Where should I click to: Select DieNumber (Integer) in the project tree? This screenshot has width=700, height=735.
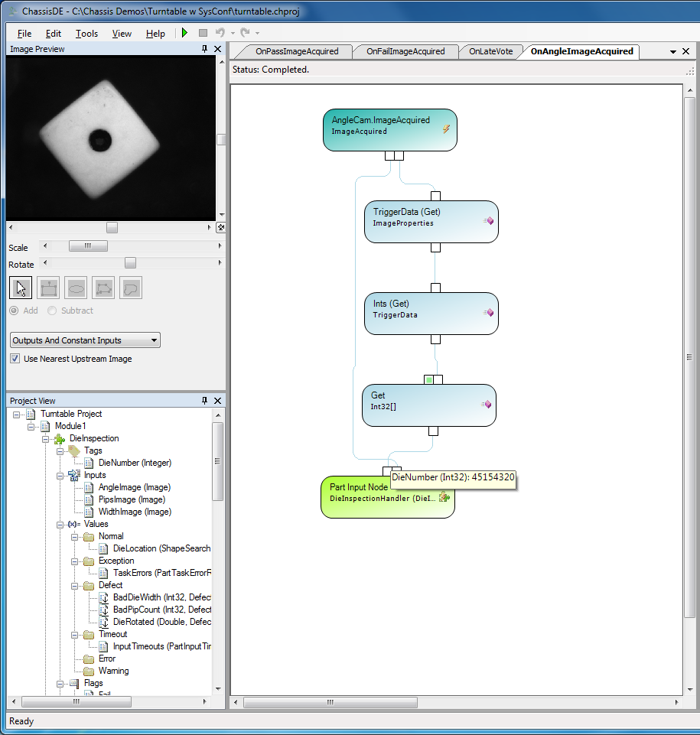[x=135, y=463]
